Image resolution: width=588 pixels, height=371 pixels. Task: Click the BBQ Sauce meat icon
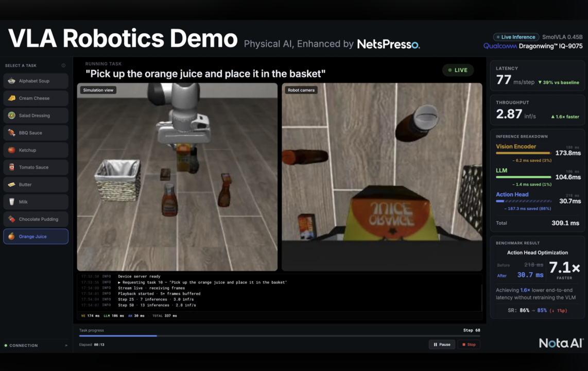pyautogui.click(x=12, y=132)
